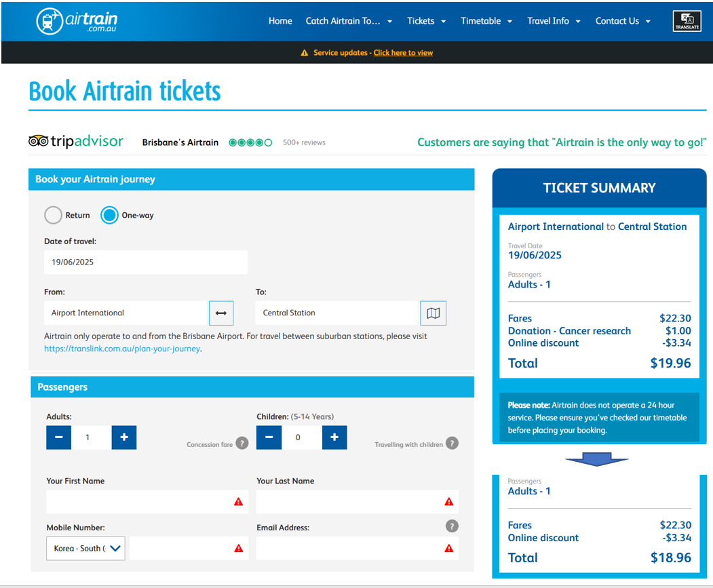The width and height of the screenshot is (713, 588).
Task: Click the Date of travel field
Action: (145, 262)
